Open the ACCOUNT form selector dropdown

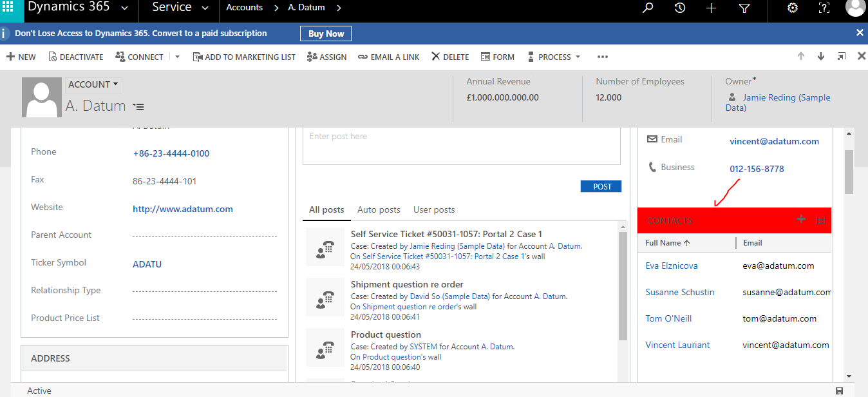(x=93, y=84)
